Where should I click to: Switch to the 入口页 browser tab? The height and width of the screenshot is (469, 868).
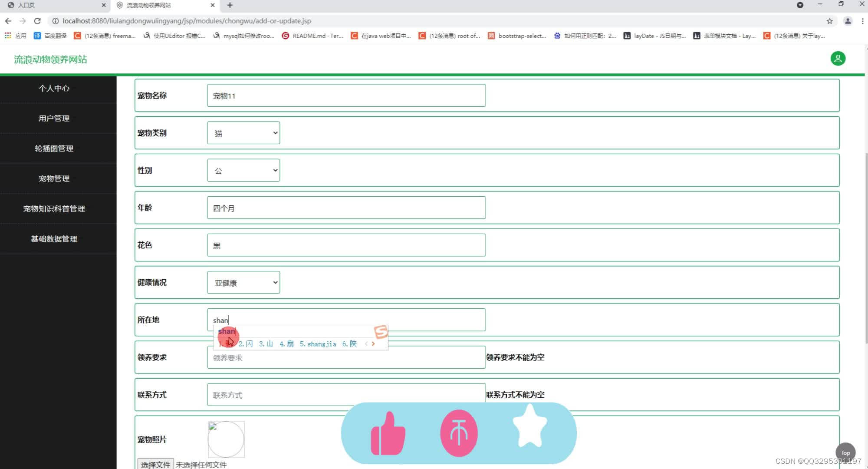pos(54,5)
